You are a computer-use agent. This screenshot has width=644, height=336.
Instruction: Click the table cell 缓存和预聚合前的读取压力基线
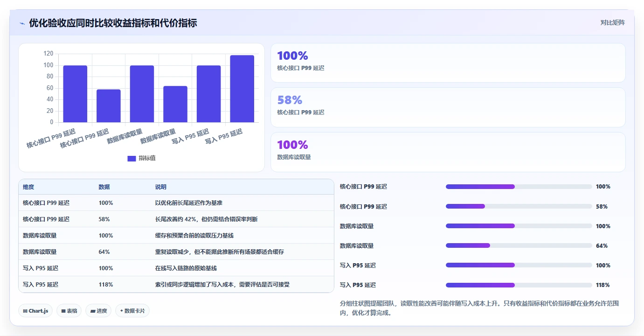tap(194, 236)
